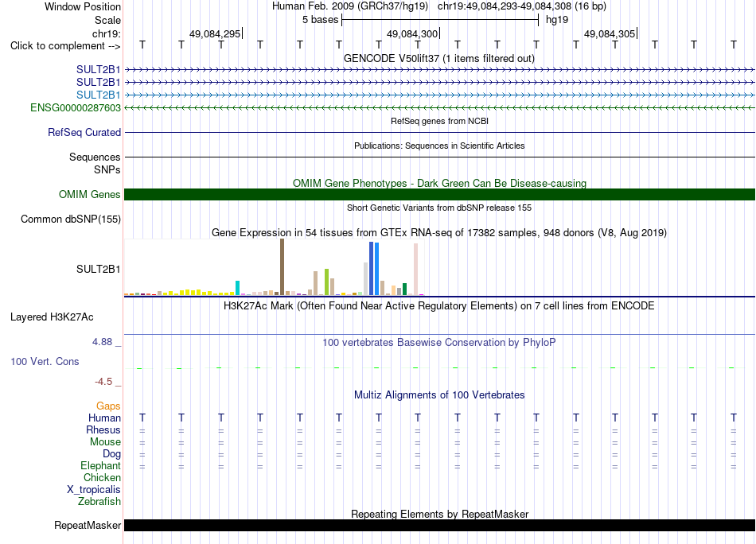This screenshot has height=544, width=756.
Task: Click the Multiz Alignments of 100 Vertebrates title
Action: (439, 394)
